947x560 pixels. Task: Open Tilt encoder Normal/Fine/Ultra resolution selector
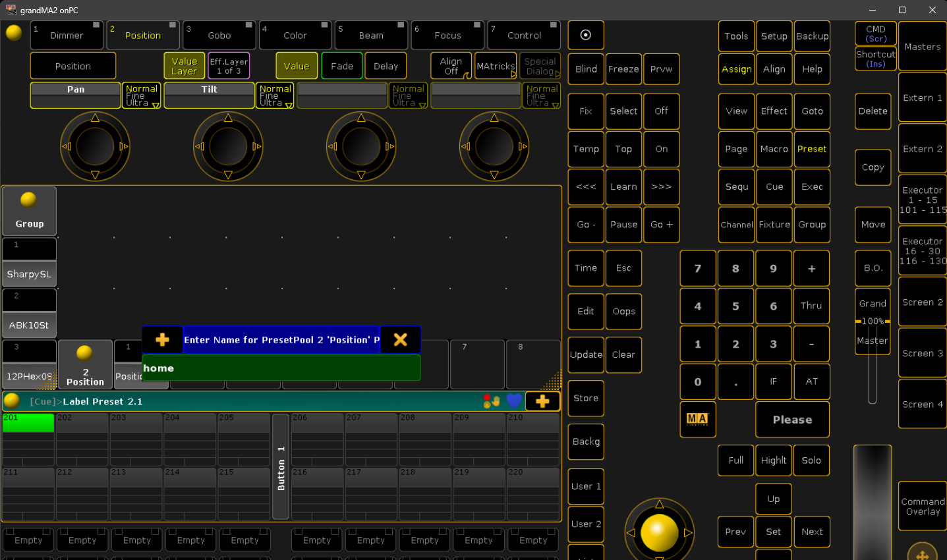275,96
